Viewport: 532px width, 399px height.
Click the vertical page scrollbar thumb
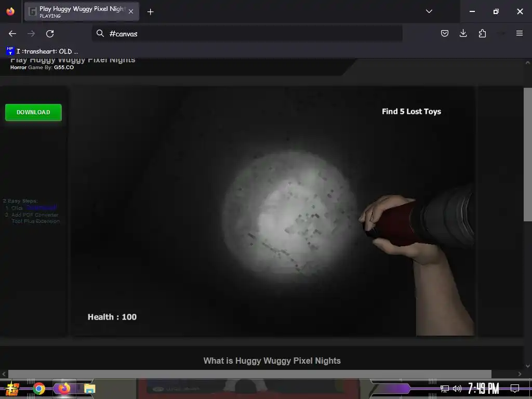click(x=528, y=154)
